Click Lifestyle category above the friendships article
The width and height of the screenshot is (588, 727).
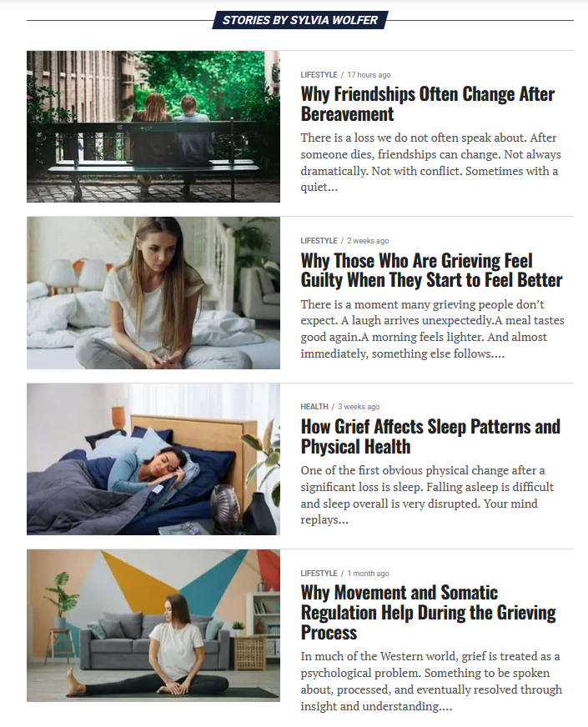pyautogui.click(x=319, y=75)
